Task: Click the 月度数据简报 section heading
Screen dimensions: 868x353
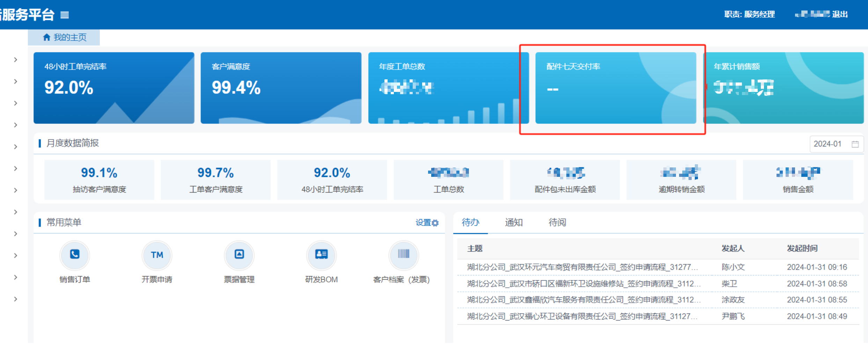Action: 73,143
